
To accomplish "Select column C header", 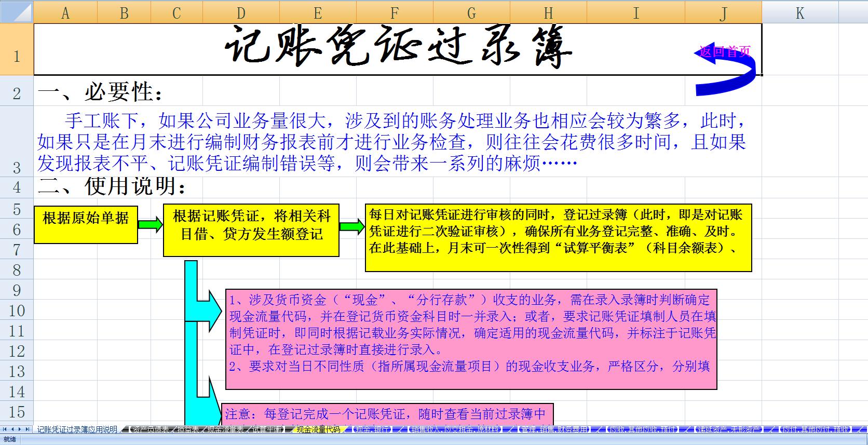I will coord(177,12).
